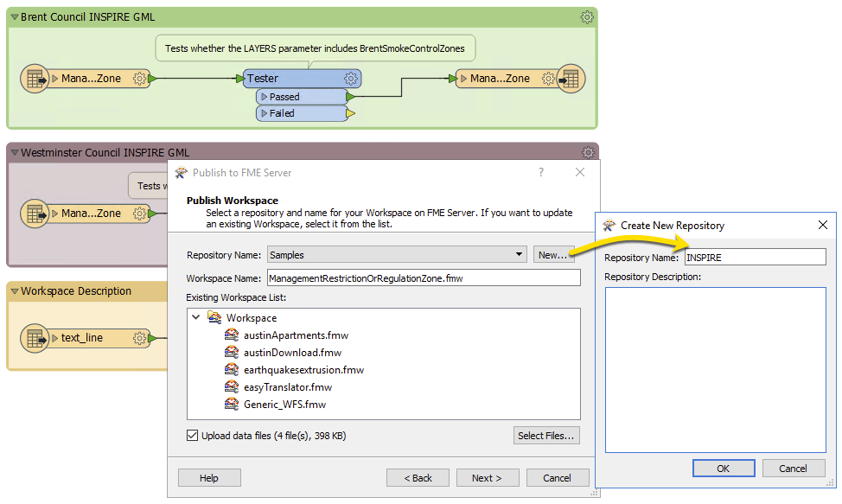842x504 pixels.
Task: Click the question mark help icon in Publish dialog
Action: 541,172
